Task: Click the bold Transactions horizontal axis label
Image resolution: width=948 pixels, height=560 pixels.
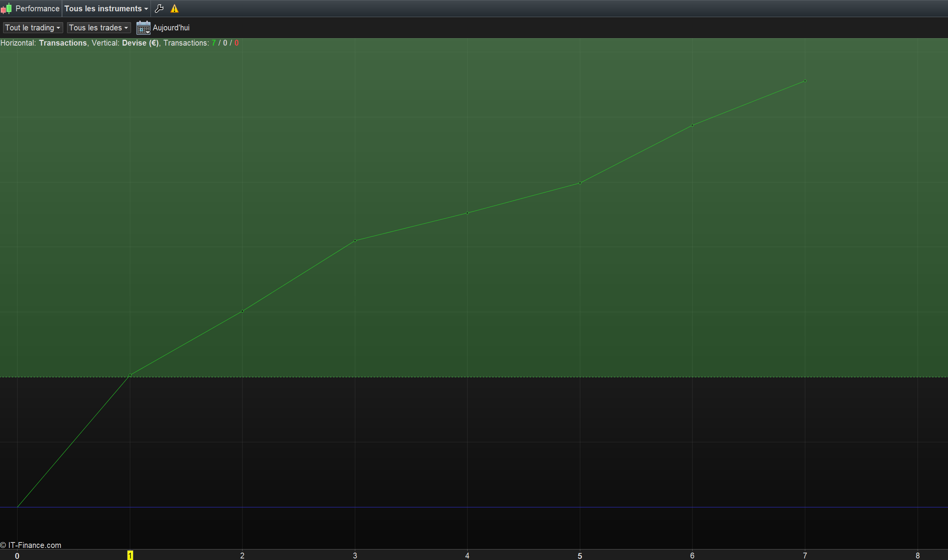Action: tap(63, 43)
